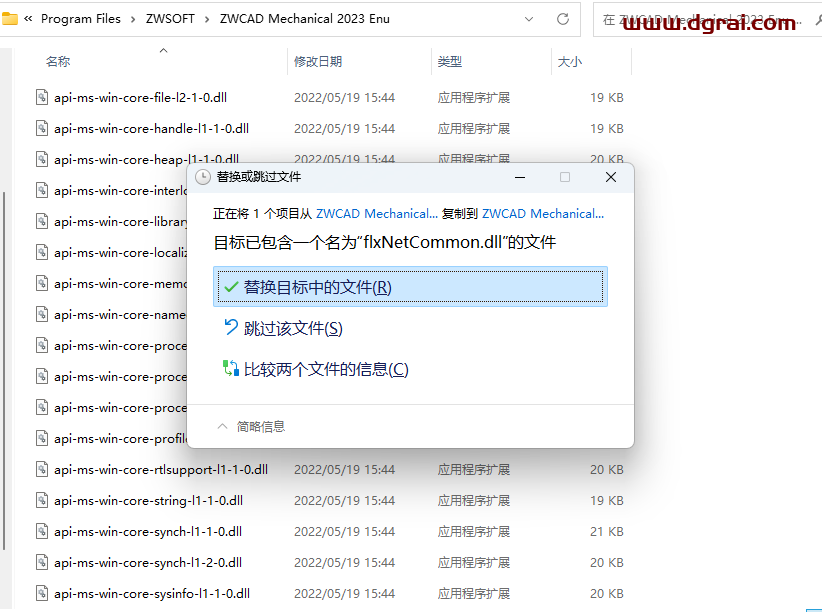Sort by 修改日期 column header
Viewport: 822px width, 612px height.
coord(318,61)
